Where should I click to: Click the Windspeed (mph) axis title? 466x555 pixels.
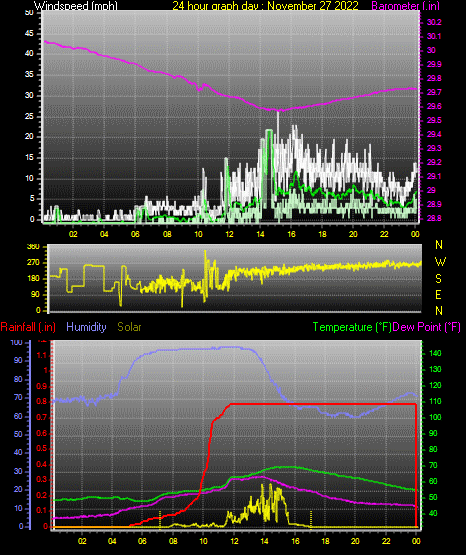coord(76,5)
